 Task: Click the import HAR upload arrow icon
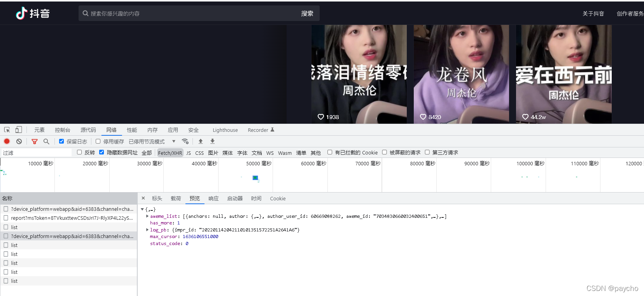(x=201, y=141)
